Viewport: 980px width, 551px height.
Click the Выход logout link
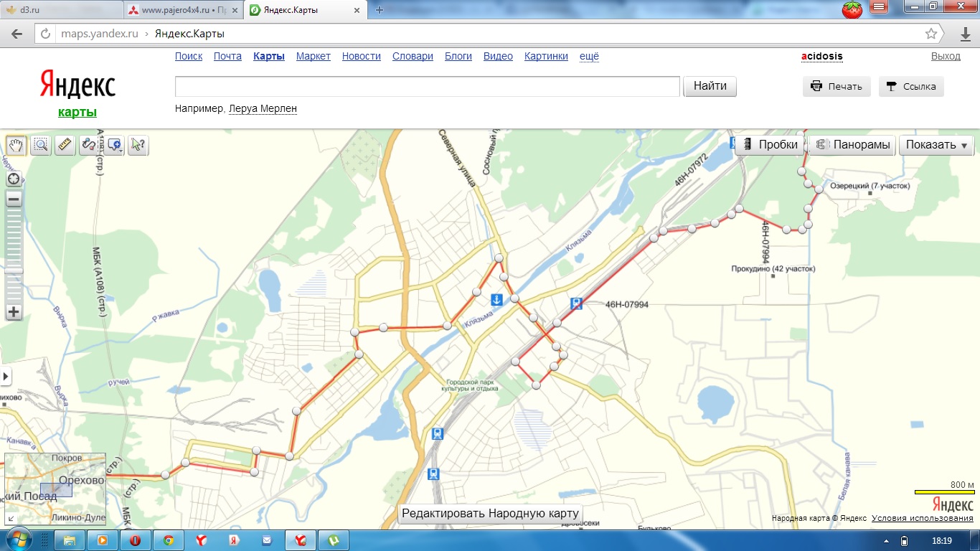click(x=946, y=56)
